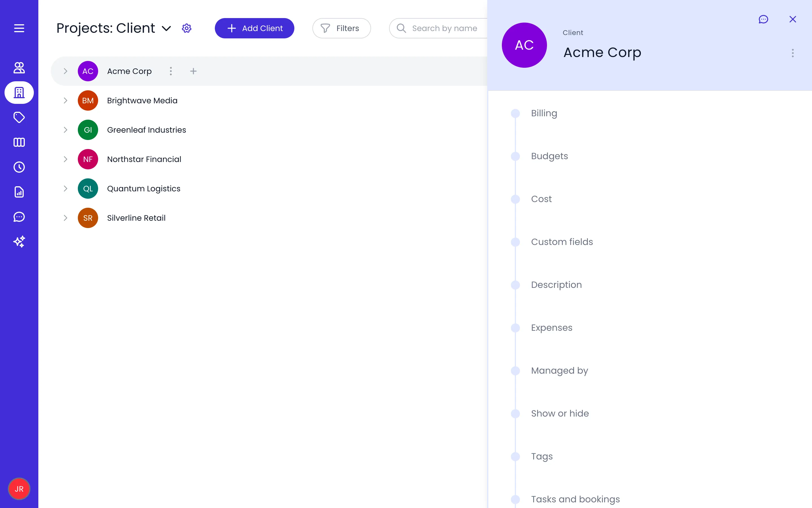This screenshot has height=508, width=812.
Task: Open the board columns icon in sidebar
Action: click(x=19, y=142)
